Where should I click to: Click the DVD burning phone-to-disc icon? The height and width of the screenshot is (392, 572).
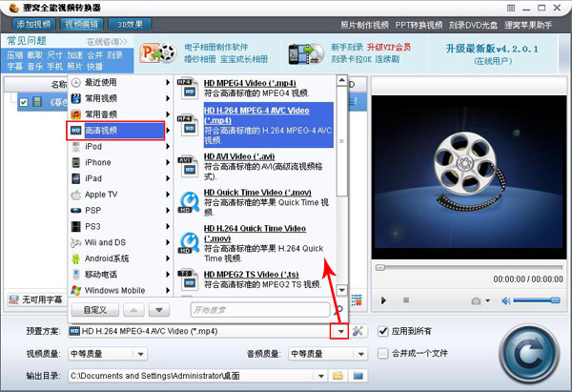pos(306,54)
